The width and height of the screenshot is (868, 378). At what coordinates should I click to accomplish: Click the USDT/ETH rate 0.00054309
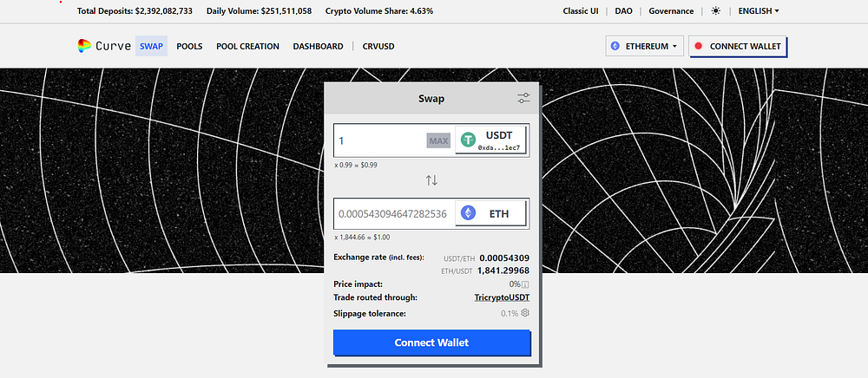(x=504, y=257)
